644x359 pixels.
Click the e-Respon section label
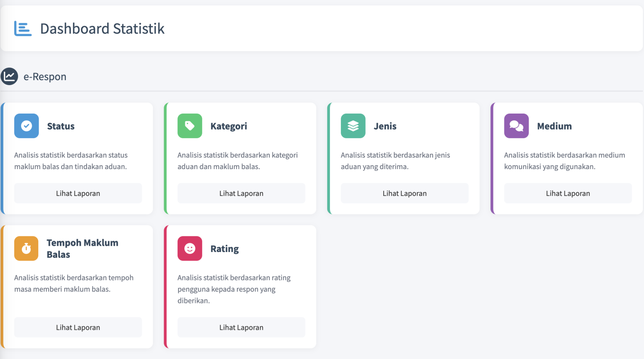tap(45, 77)
